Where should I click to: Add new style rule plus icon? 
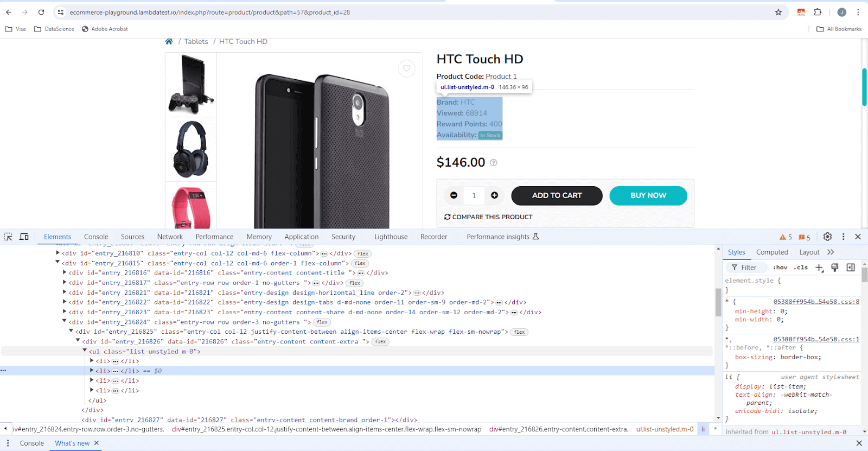[819, 268]
